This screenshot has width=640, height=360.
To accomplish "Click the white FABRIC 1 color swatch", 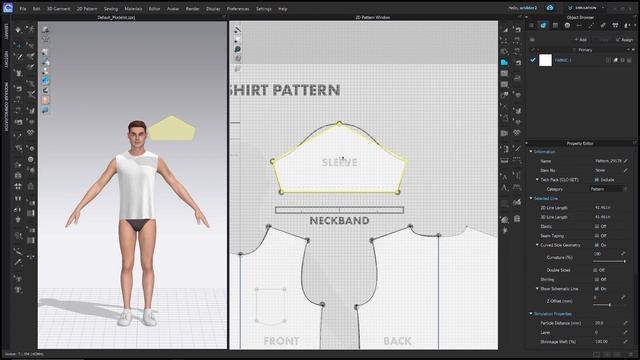I will (545, 60).
